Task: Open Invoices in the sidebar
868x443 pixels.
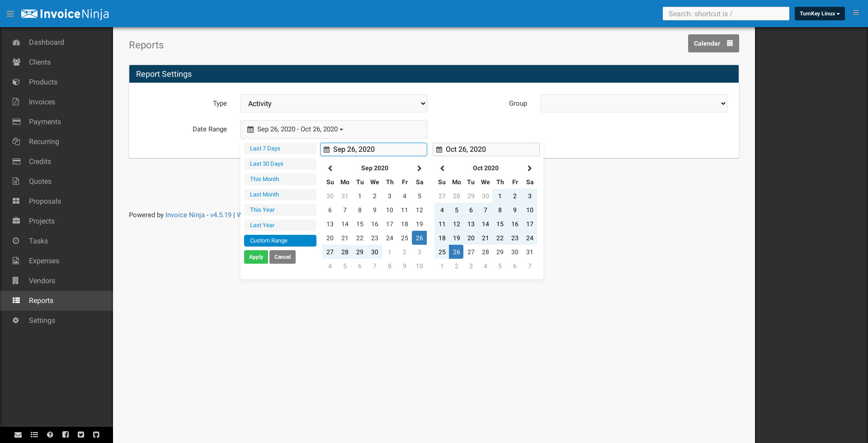Action: (x=42, y=102)
